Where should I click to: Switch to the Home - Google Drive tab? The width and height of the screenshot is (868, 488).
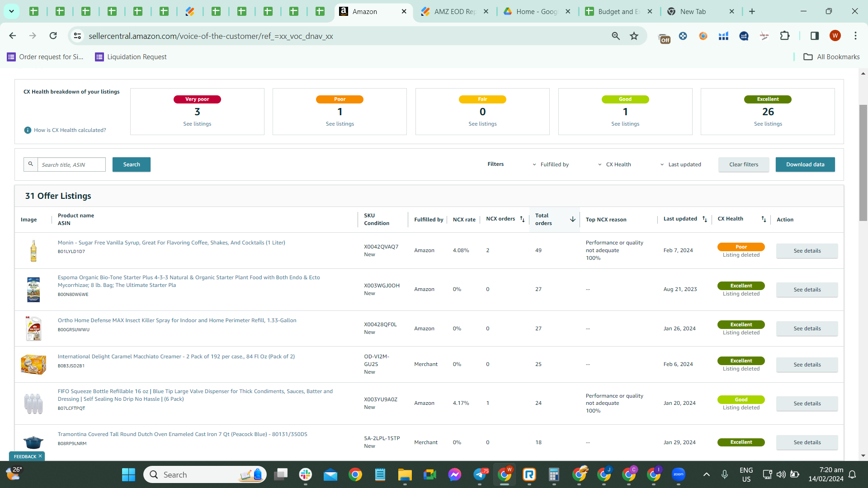[x=536, y=12]
